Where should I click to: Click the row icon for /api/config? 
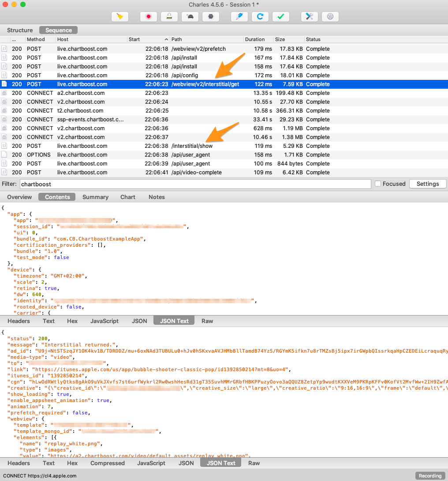pos(4,75)
